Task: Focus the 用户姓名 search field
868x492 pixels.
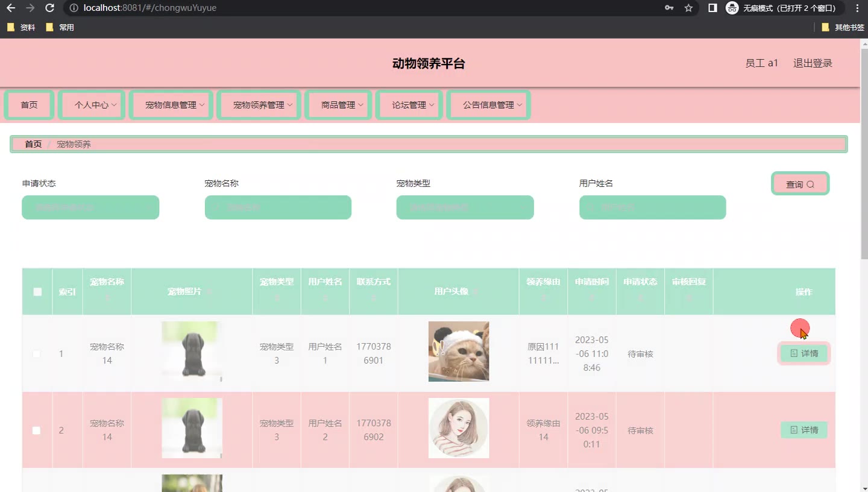Action: point(652,207)
